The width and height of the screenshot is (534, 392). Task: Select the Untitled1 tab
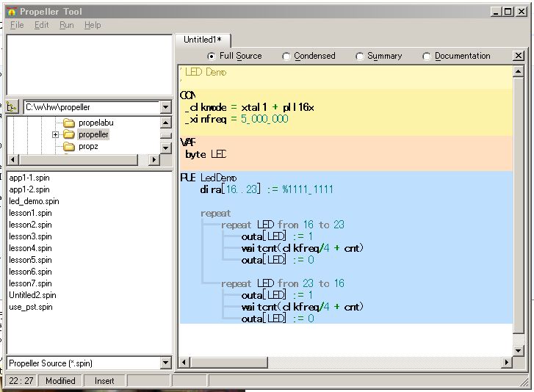203,40
